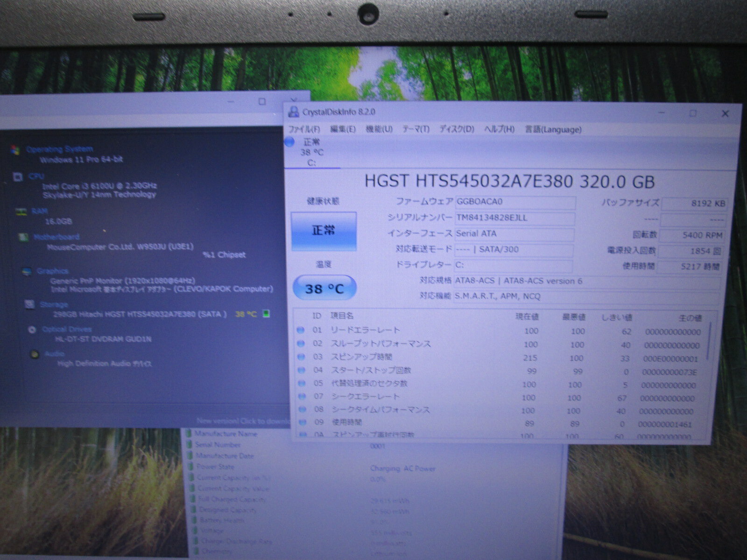Open the Operating System link in Speccy
Viewport: 747px width, 560px height.
[x=59, y=149]
